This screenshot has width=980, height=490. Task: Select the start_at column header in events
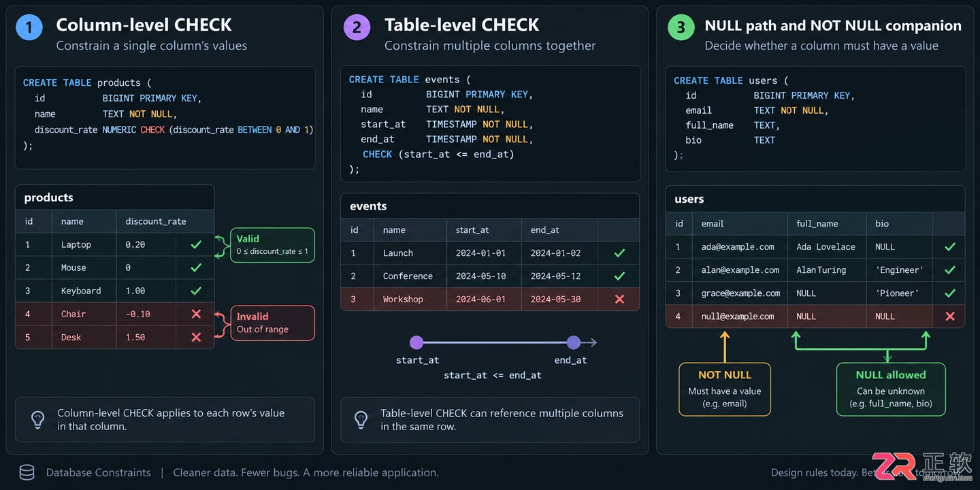[x=472, y=229]
